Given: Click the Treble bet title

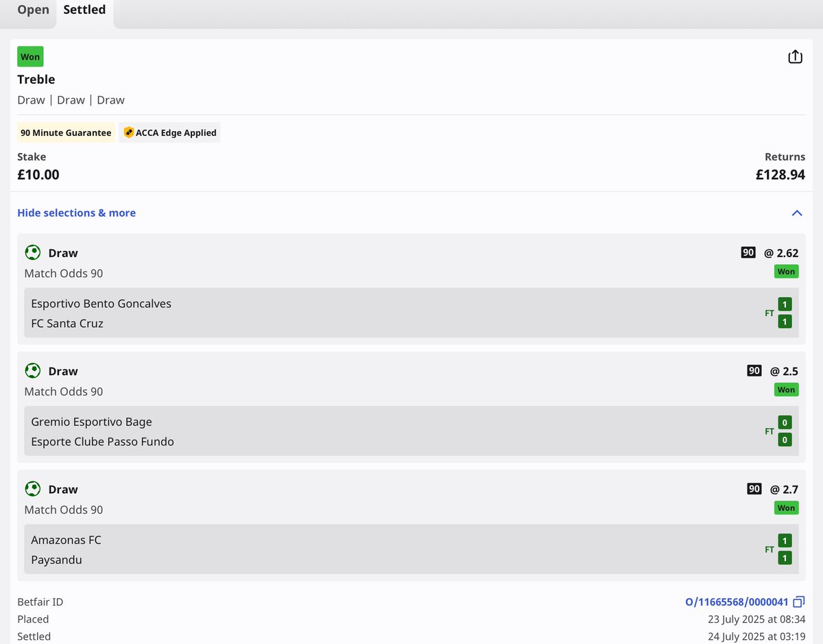Looking at the screenshot, I should coord(36,80).
